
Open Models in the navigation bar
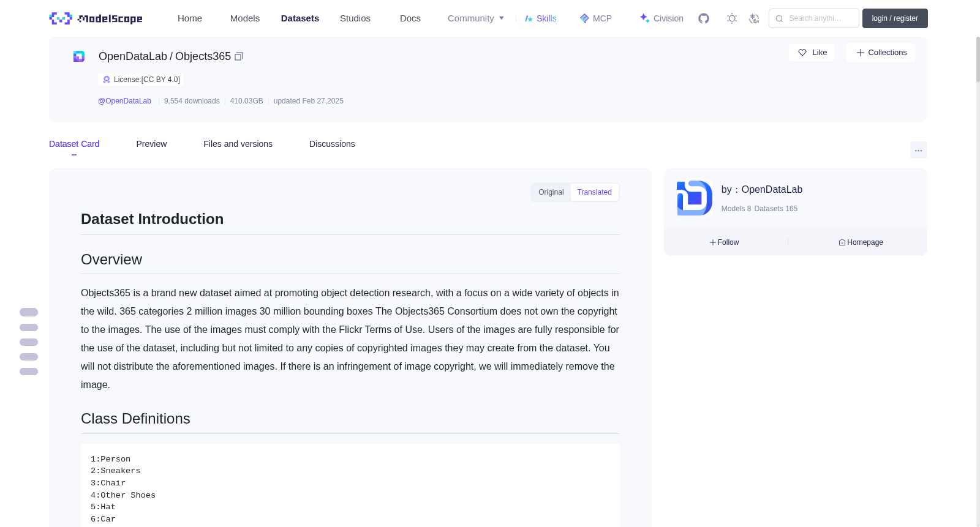coord(245,18)
